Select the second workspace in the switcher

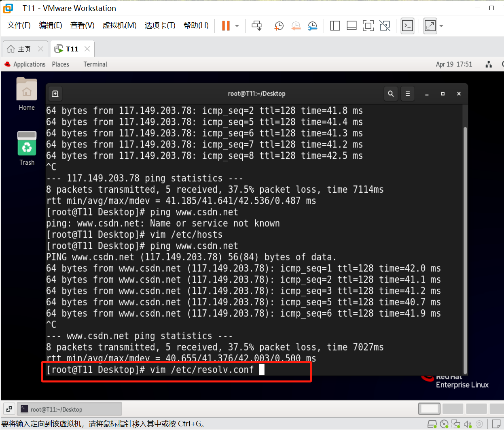[x=453, y=409]
